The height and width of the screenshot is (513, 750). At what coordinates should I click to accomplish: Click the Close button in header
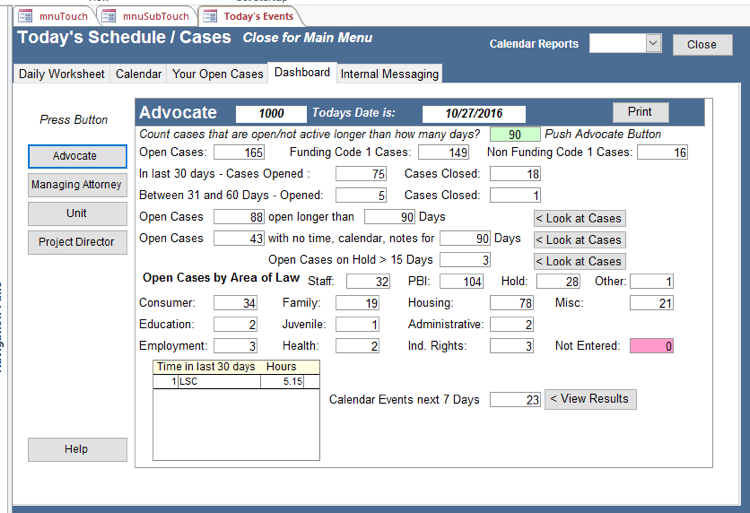[x=702, y=44]
